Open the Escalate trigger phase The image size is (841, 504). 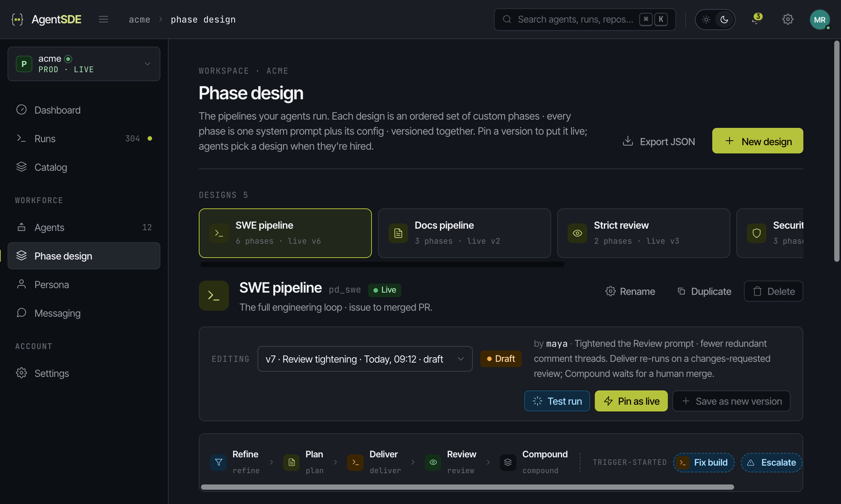pyautogui.click(x=772, y=462)
